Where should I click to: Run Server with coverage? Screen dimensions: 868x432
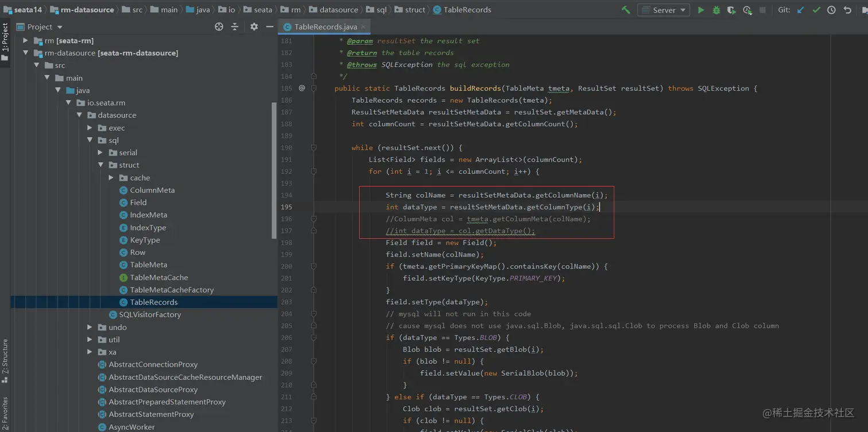pos(731,10)
